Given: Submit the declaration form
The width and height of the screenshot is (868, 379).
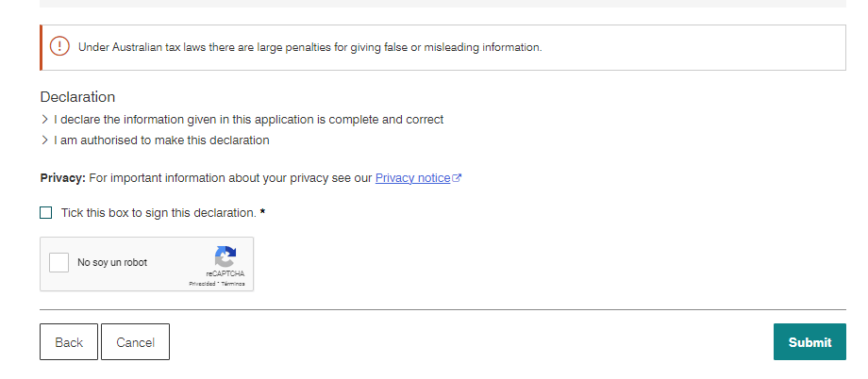Looking at the screenshot, I should click(x=810, y=342).
